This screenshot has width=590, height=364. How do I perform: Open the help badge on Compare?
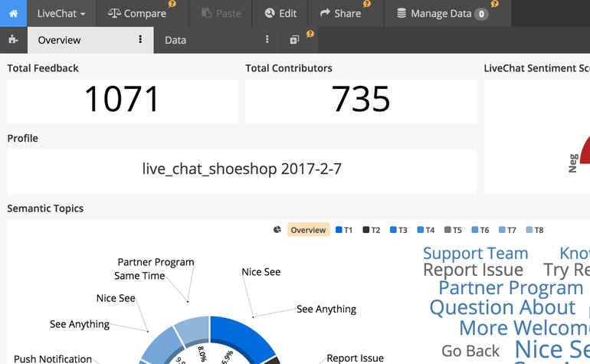pos(172,4)
